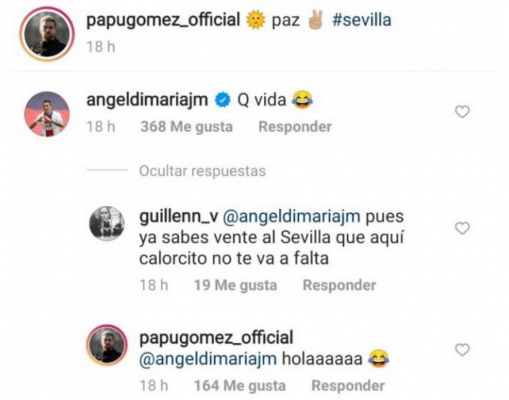Screen dimensions: 509x400
Task: Reply to guillenn_v's comment with Responder
Action: click(339, 285)
